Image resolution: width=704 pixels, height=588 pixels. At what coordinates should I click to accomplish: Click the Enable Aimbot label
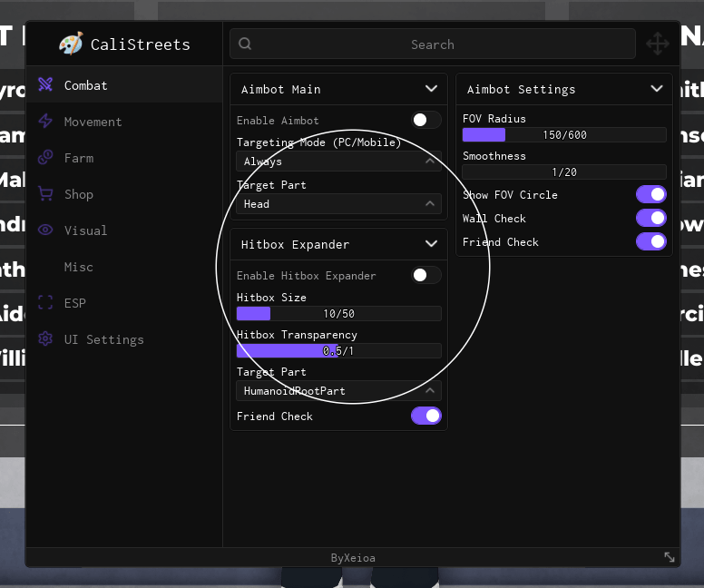(278, 121)
